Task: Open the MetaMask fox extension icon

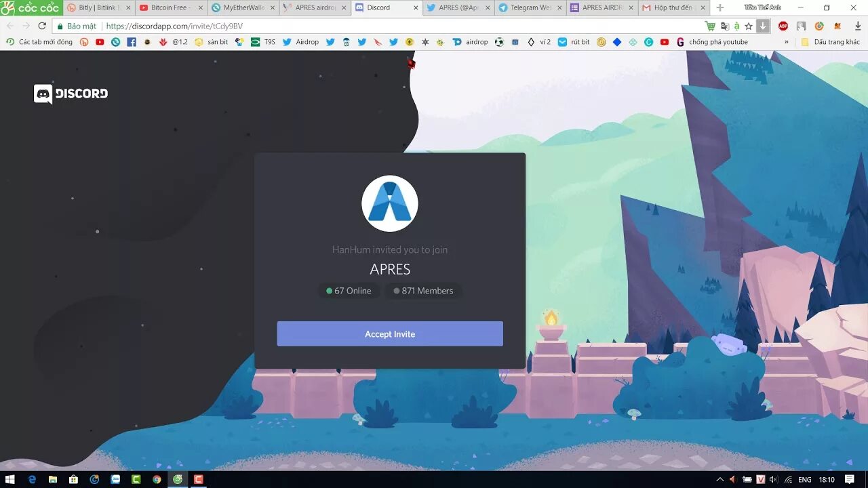Action: (837, 26)
